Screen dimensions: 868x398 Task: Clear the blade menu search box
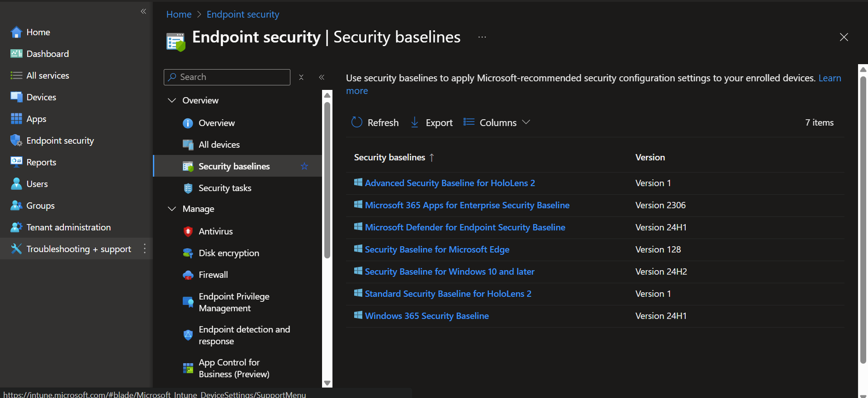coord(301,77)
